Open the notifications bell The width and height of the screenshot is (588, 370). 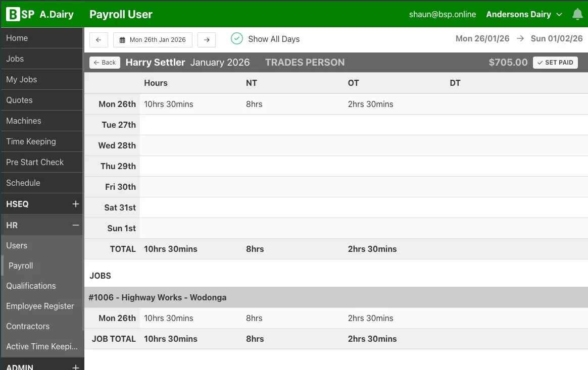pyautogui.click(x=577, y=14)
